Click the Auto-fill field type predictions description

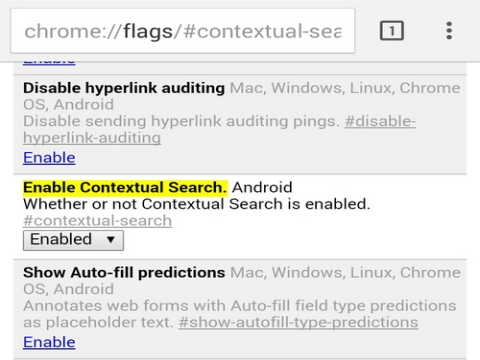point(240,314)
